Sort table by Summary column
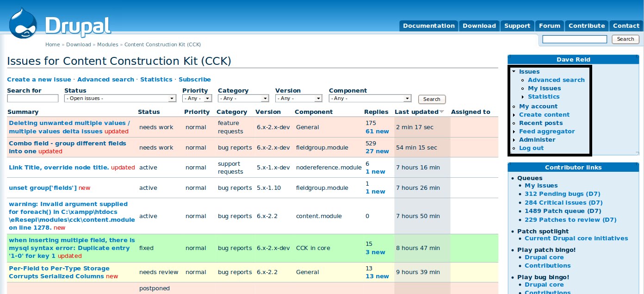The height and width of the screenshot is (294, 644). tap(23, 112)
